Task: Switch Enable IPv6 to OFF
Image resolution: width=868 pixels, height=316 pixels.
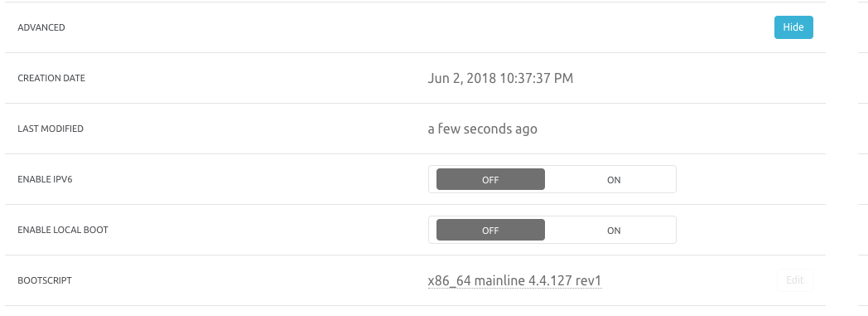Action: [x=490, y=180]
